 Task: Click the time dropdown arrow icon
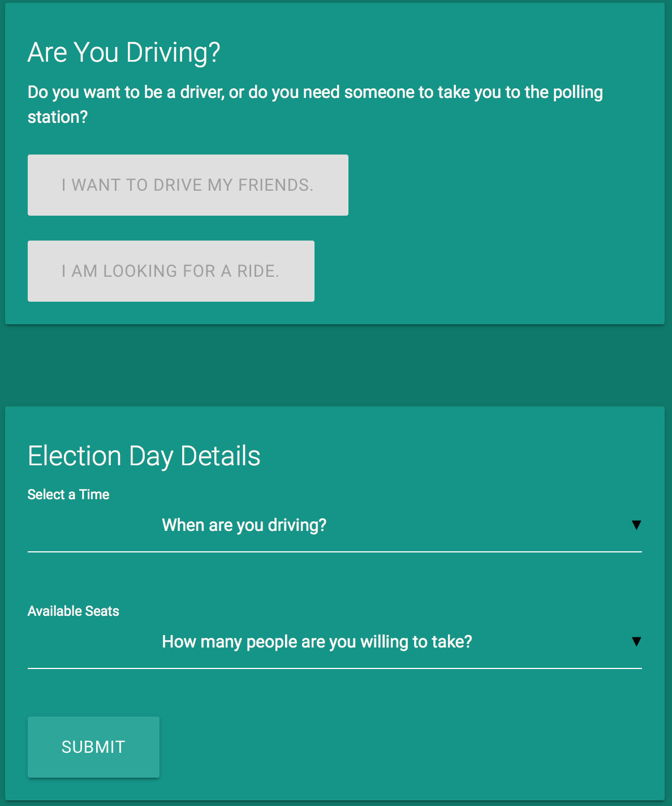636,525
